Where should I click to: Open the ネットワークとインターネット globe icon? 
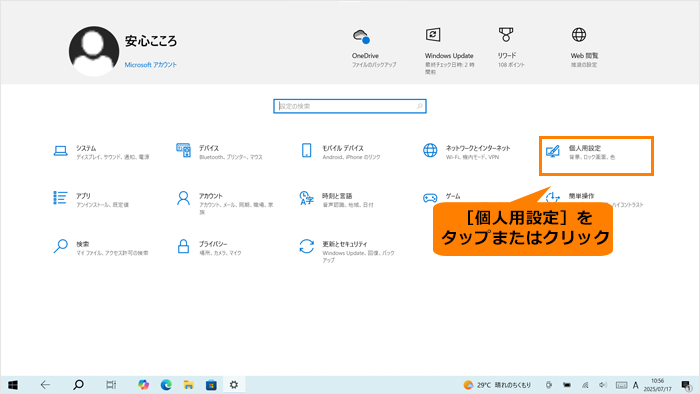click(430, 150)
